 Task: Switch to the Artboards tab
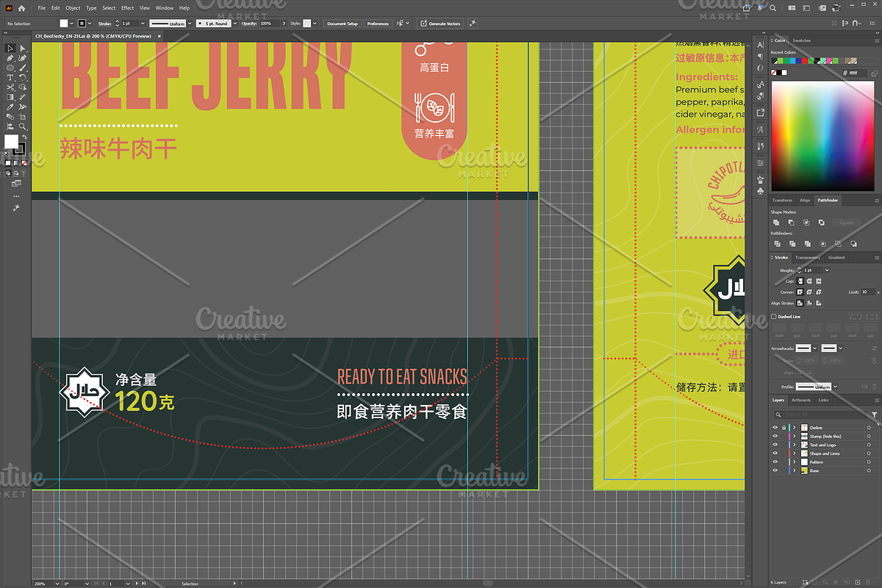[801, 400]
